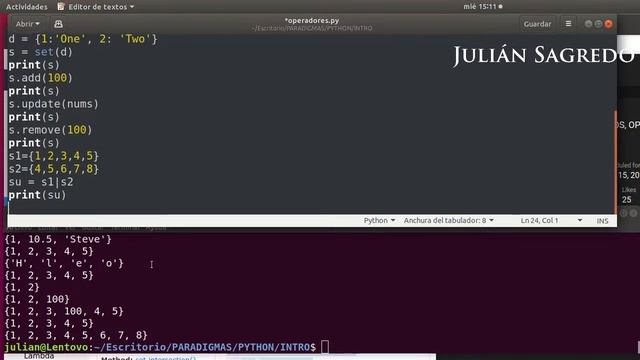Close the gedit window
The image size is (640, 360).
click(609, 24)
